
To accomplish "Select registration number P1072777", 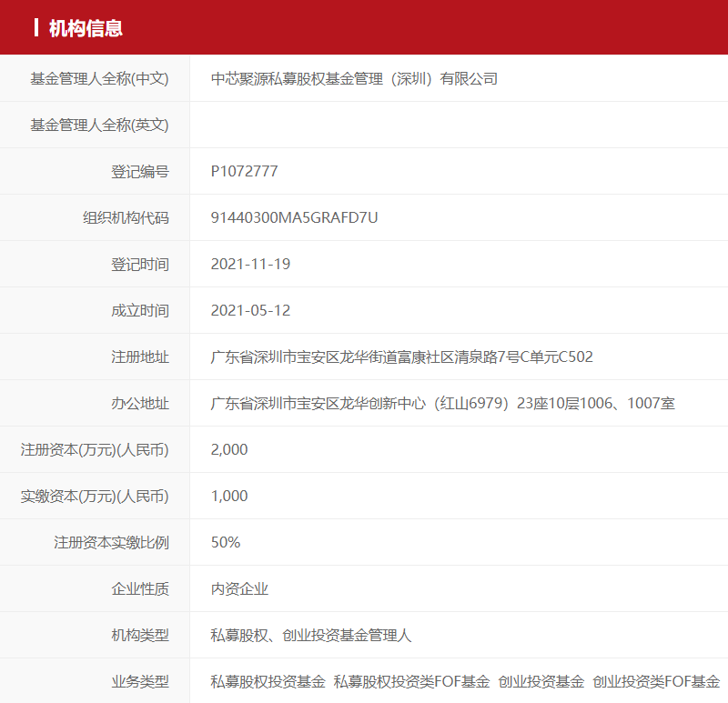I will coord(244,171).
